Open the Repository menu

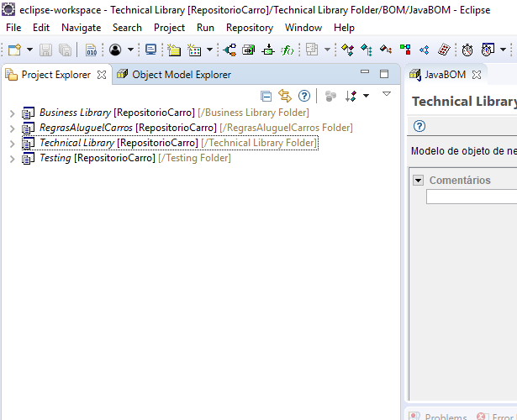tap(250, 28)
